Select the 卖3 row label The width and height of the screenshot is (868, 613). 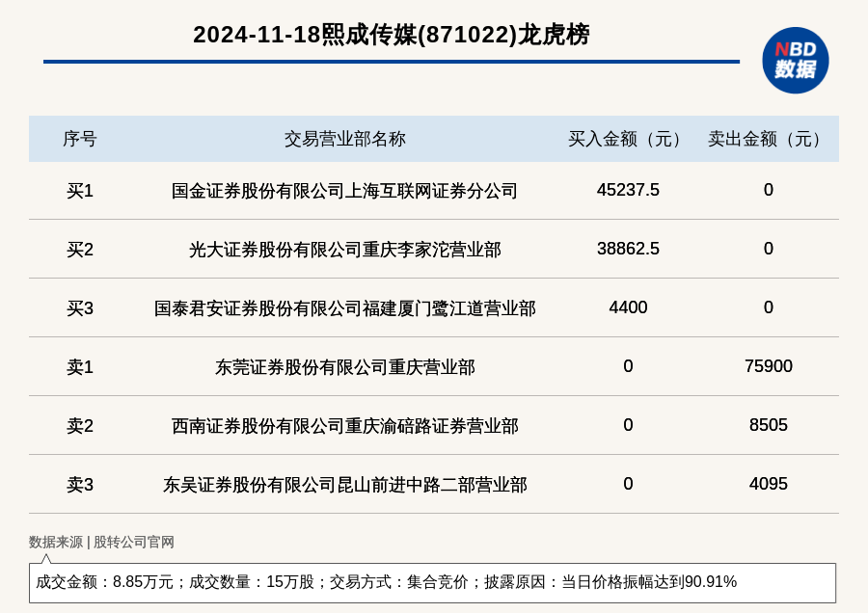click(80, 485)
